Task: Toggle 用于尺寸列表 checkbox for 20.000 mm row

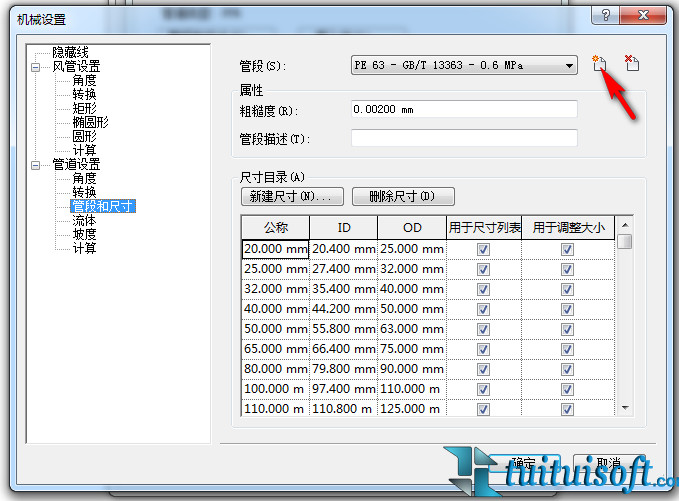Action: coord(483,249)
